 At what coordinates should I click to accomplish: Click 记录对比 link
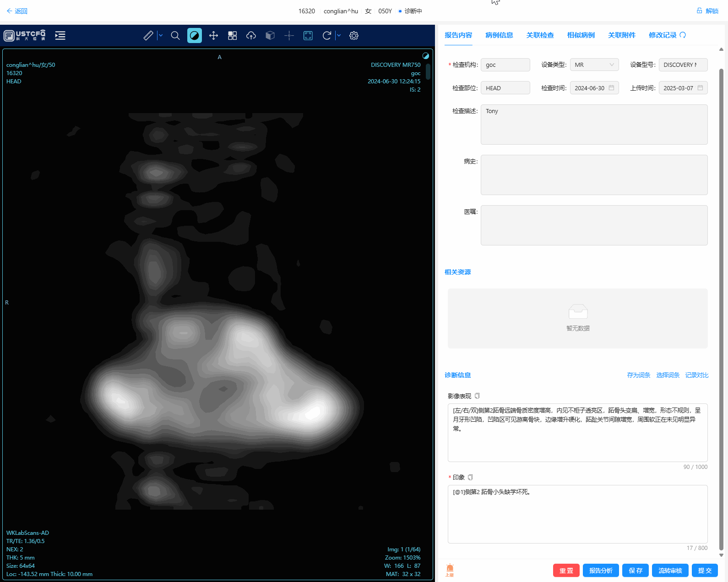click(x=697, y=375)
